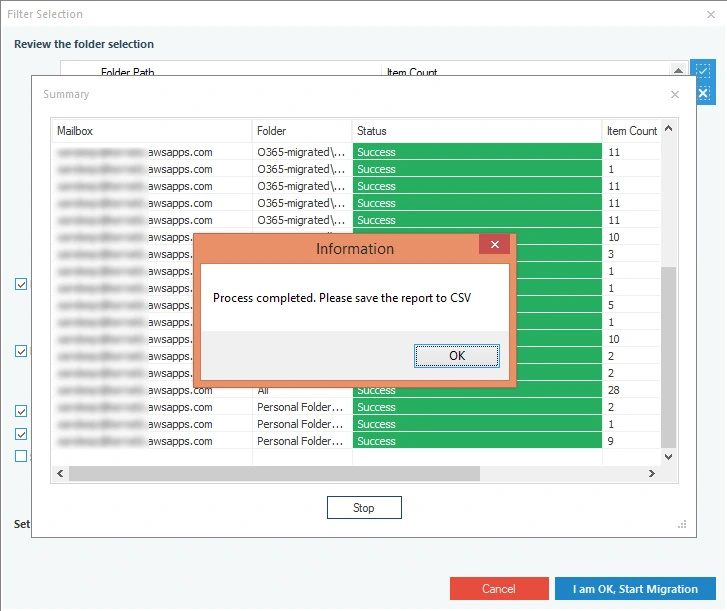The image size is (727, 611).
Task: Untick the topmost checked checkbox in Filter Selection
Action: pyautogui.click(x=21, y=284)
